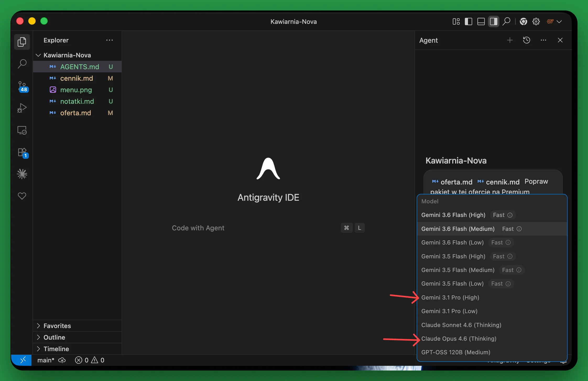The height and width of the screenshot is (381, 588).
Task: Open the account dropdown in title bar
Action: 554,21
